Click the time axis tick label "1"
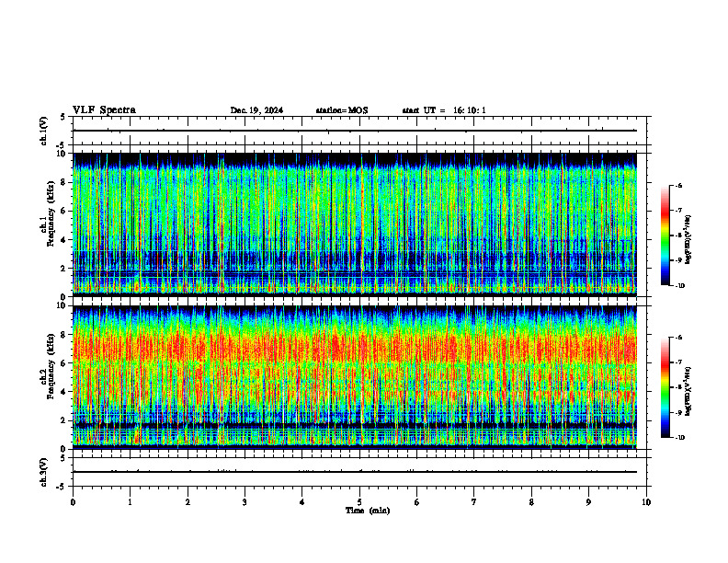 (x=130, y=502)
